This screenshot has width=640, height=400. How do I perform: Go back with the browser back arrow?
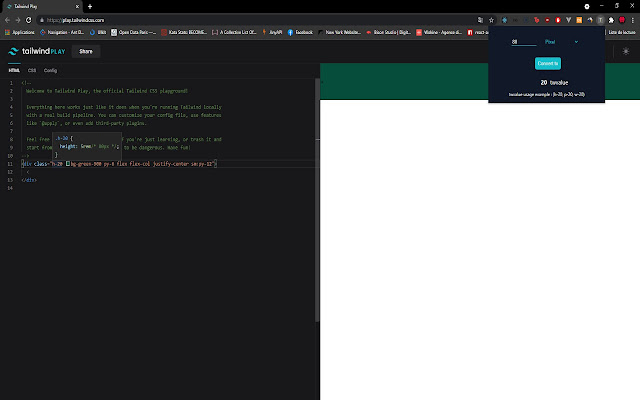click(x=7, y=20)
